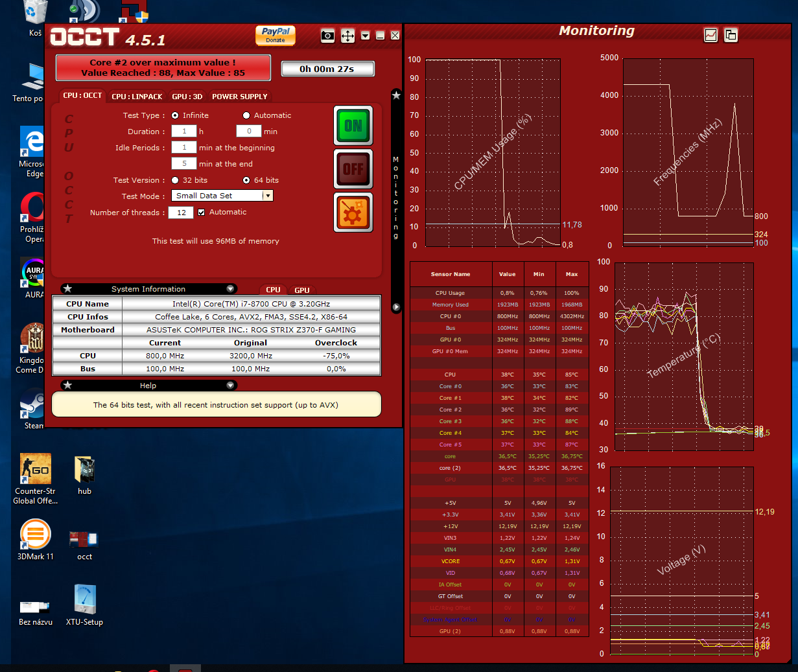Viewport: 798px width, 672px height.
Task: Expand the Help section arrow
Action: [x=230, y=386]
